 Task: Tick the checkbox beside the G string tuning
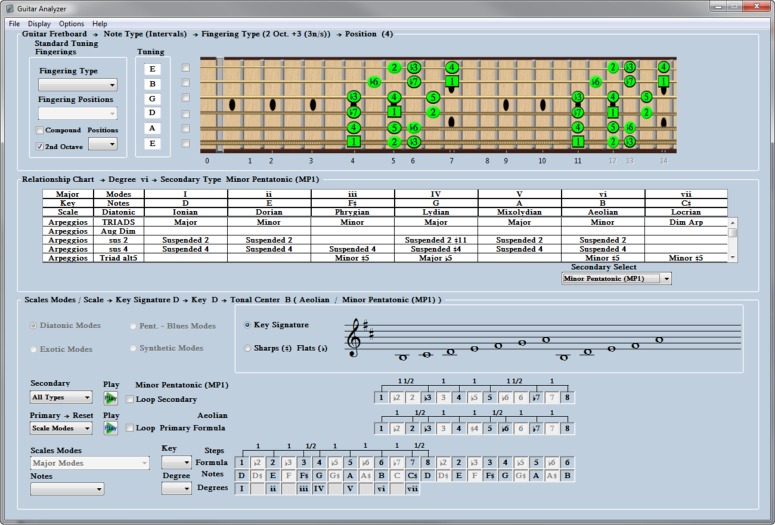185,97
